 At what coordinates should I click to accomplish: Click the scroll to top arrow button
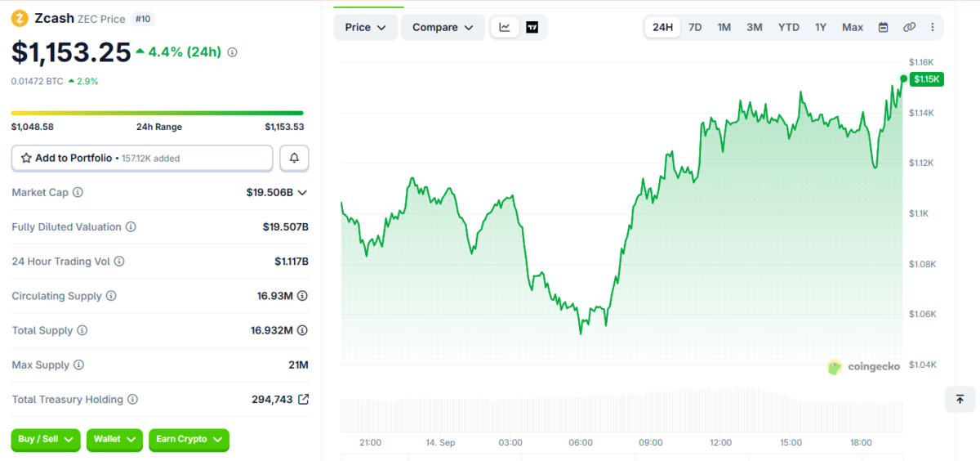(x=960, y=399)
